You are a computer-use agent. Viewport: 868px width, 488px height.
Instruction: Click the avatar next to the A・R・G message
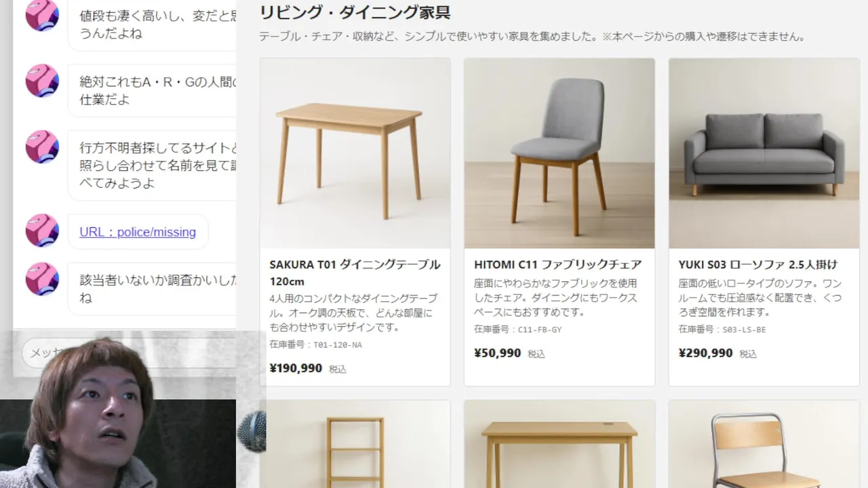coord(42,81)
